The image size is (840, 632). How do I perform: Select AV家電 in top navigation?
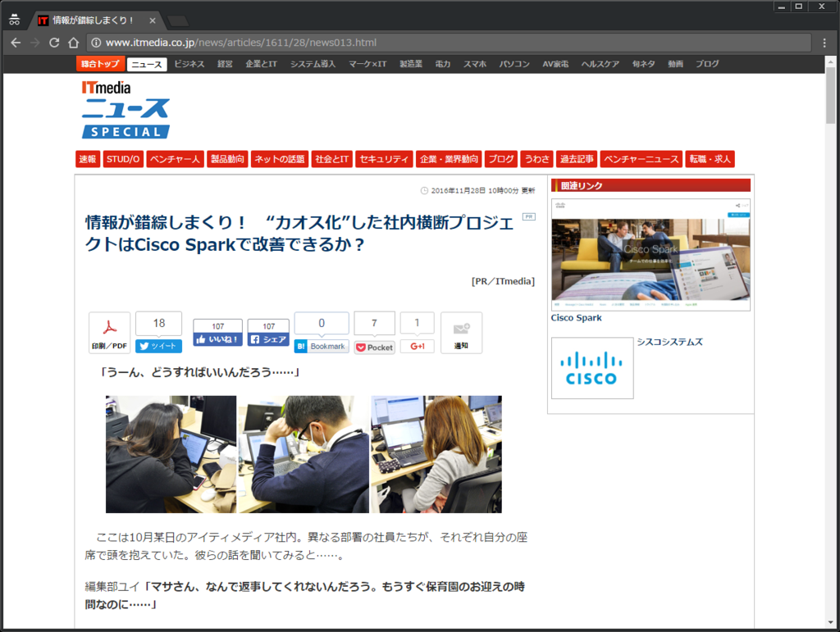(555, 64)
